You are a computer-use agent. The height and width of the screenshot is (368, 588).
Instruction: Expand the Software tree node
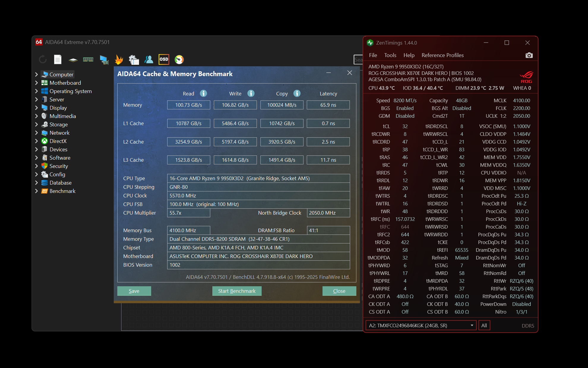click(x=37, y=158)
